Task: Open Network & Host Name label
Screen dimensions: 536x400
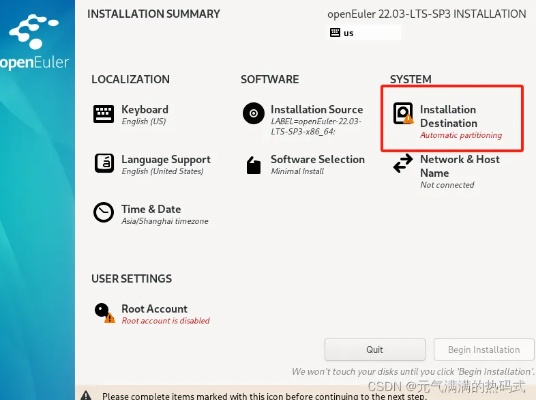Action: click(460, 166)
